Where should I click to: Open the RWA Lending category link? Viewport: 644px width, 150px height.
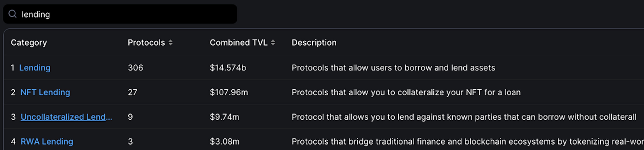(47, 141)
